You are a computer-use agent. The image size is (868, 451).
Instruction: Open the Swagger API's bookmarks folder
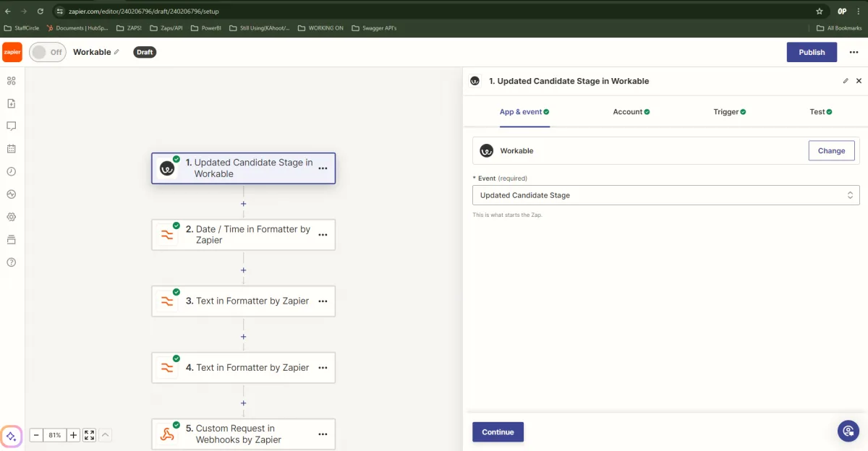pyautogui.click(x=374, y=28)
